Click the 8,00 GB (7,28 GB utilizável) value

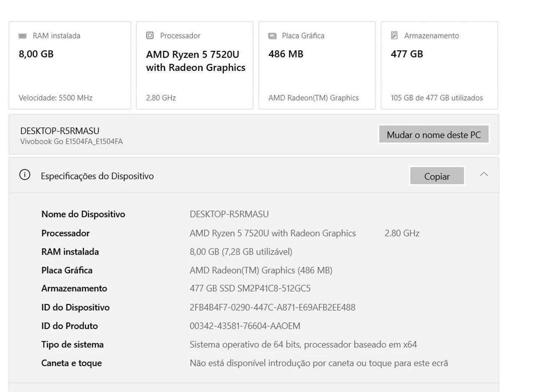[241, 252]
